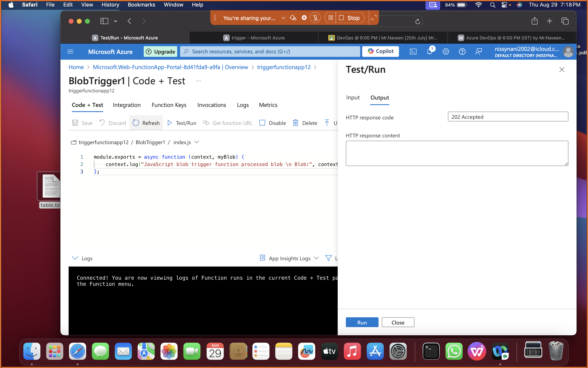
Task: Switch to DevOps @ 6:00 PM browser tab
Action: pyautogui.click(x=383, y=38)
